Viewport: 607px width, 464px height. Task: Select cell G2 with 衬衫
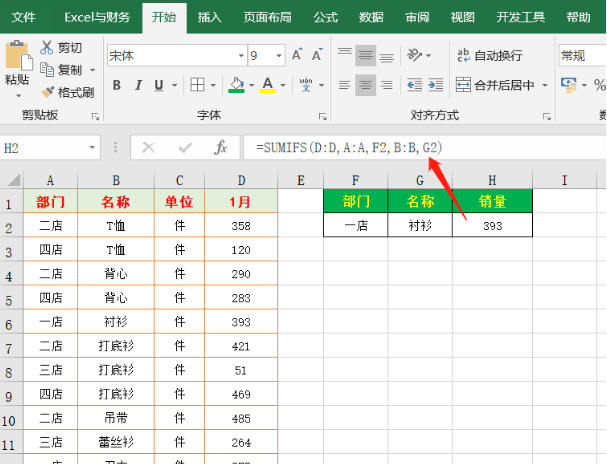420,225
